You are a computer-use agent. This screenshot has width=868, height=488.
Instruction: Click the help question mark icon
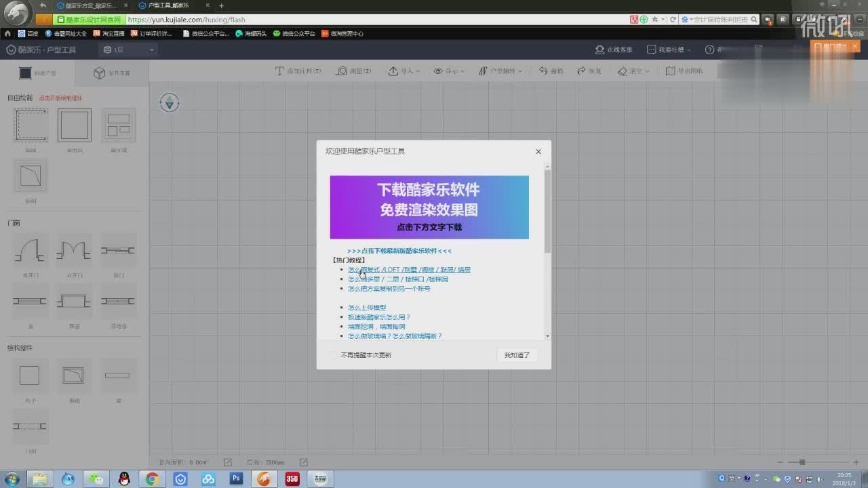click(x=709, y=49)
